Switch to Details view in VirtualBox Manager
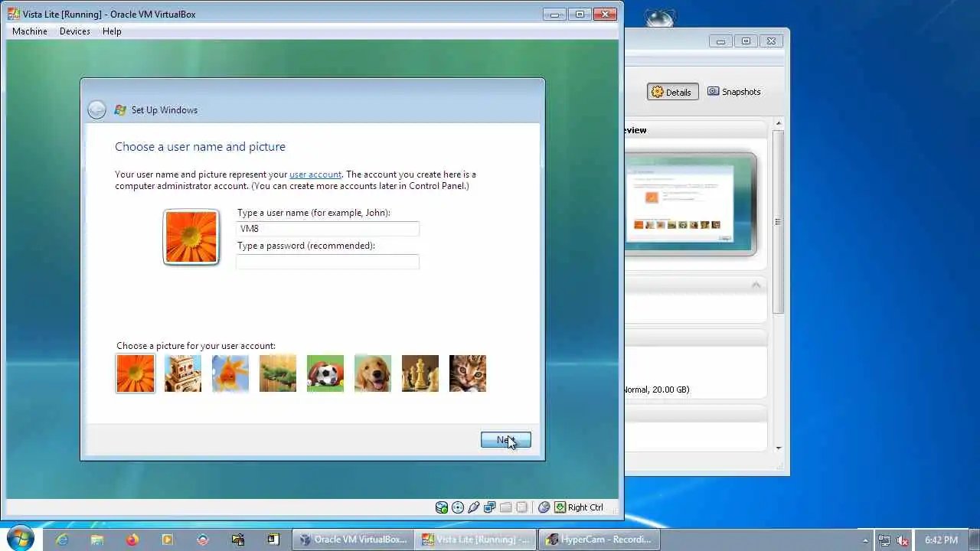Image resolution: width=980 pixels, height=551 pixels. pos(672,92)
